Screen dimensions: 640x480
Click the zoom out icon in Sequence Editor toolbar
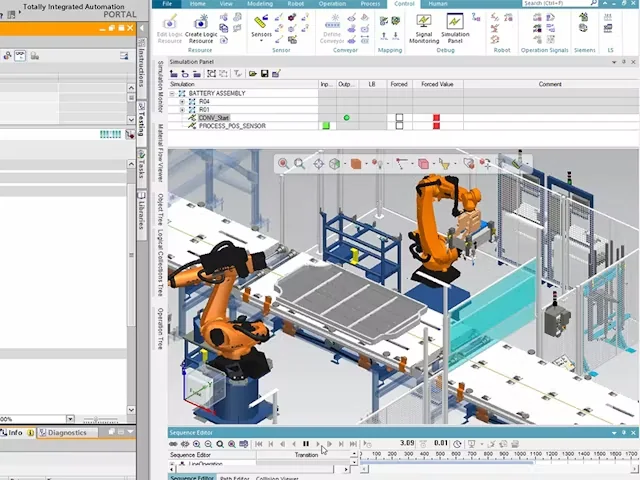pyautogui.click(x=208, y=444)
